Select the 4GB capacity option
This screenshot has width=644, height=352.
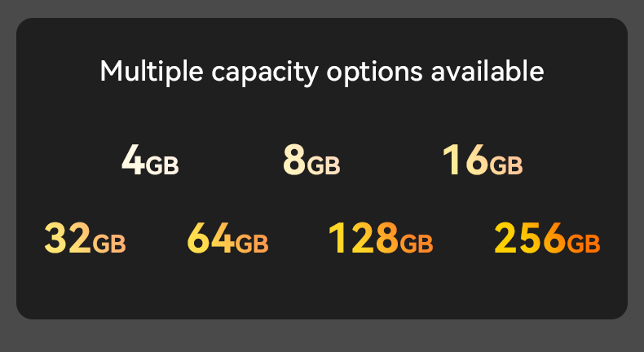(x=150, y=161)
